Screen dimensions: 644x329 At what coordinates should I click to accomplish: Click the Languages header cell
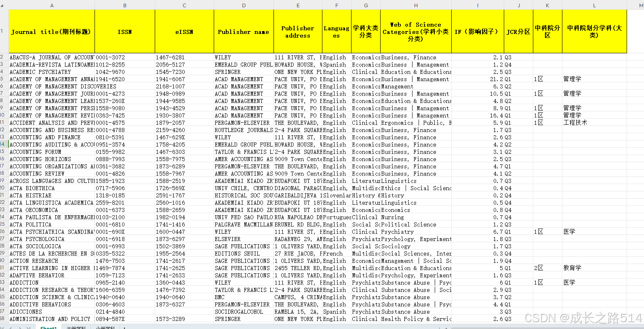pos(337,31)
